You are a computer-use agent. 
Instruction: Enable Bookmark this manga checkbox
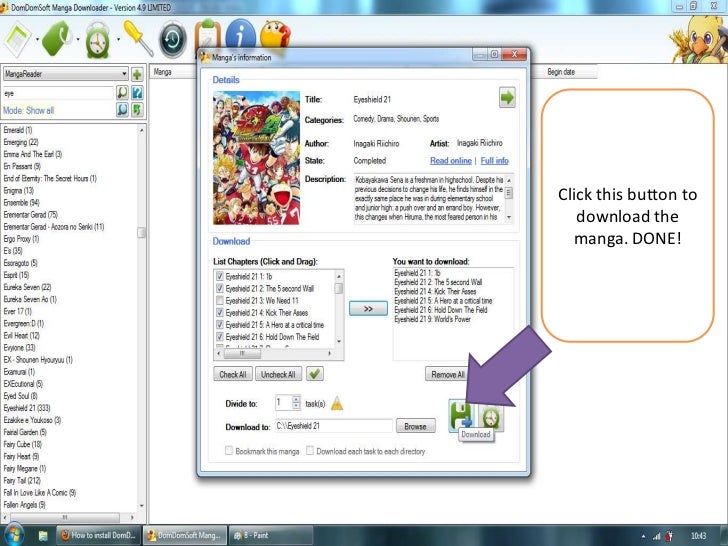coord(228,450)
